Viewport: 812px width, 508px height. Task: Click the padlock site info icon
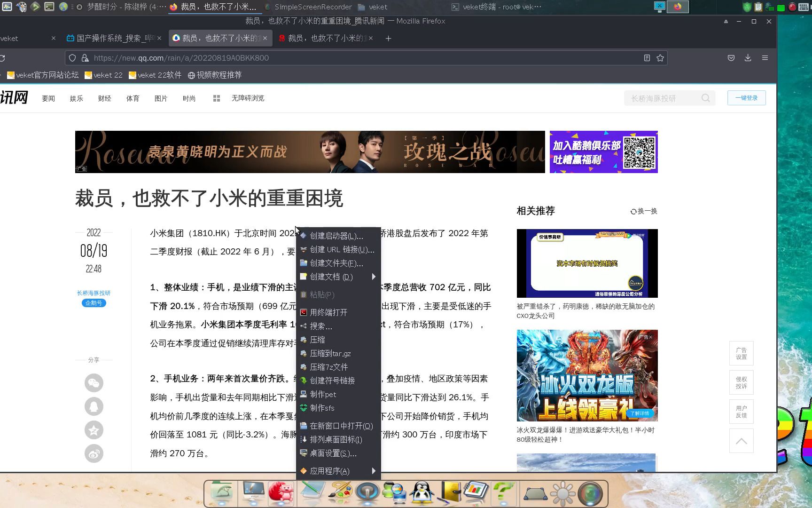click(x=85, y=58)
